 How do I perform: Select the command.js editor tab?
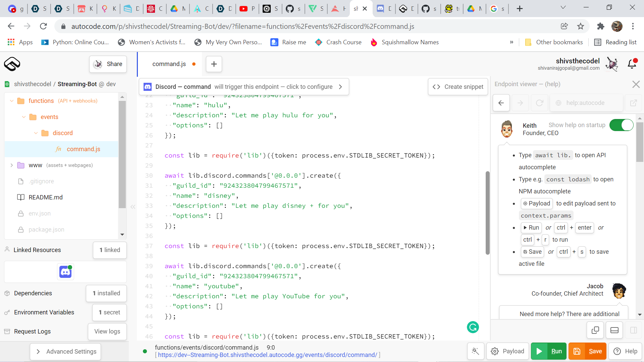click(169, 64)
